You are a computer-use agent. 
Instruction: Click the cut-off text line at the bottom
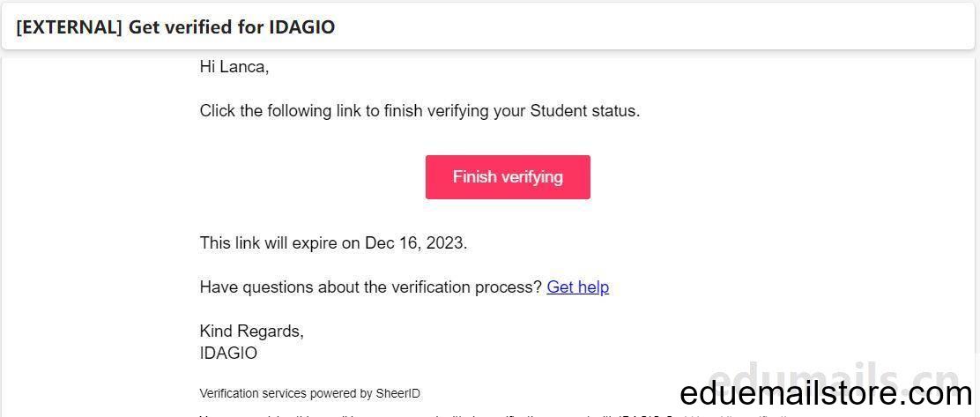click(494, 414)
